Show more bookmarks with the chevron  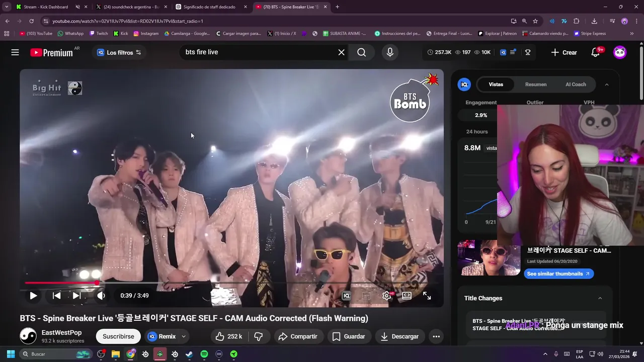[x=631, y=34]
